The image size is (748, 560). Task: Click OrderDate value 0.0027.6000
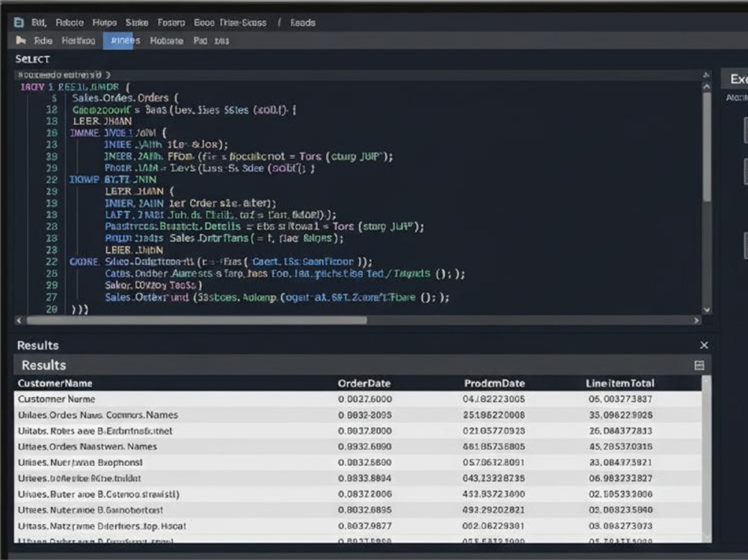coord(365,399)
